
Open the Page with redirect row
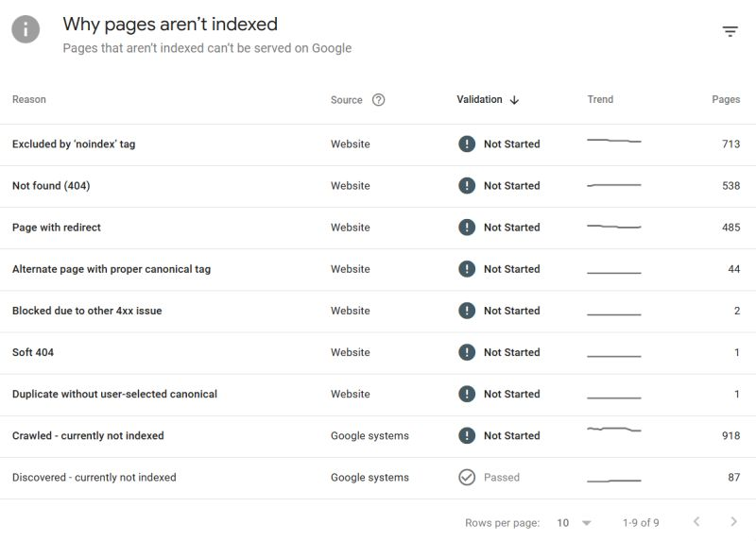pyautogui.click(x=57, y=228)
